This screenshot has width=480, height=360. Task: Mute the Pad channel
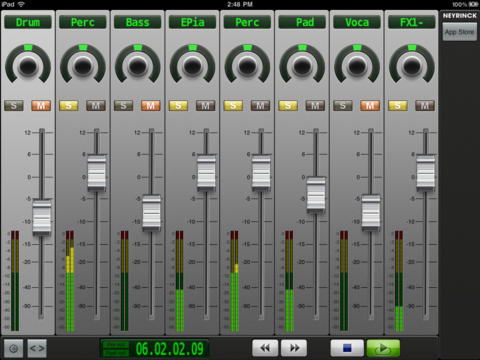(315, 106)
